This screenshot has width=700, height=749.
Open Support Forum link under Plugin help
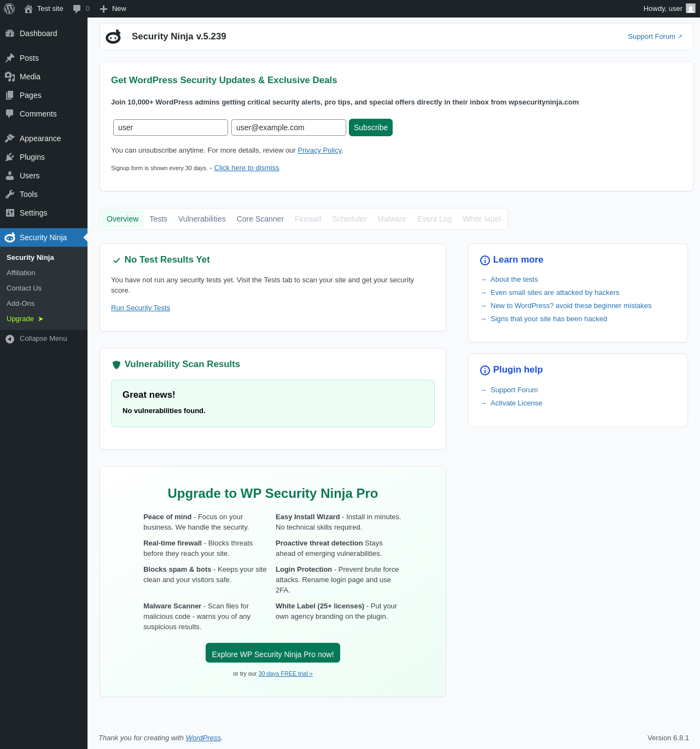[514, 390]
